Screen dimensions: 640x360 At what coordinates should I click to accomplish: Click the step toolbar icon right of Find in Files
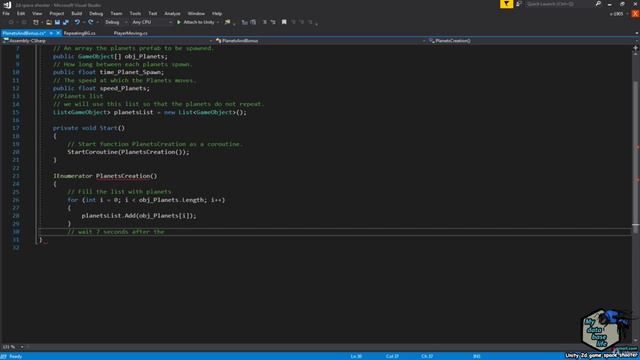coord(244,22)
